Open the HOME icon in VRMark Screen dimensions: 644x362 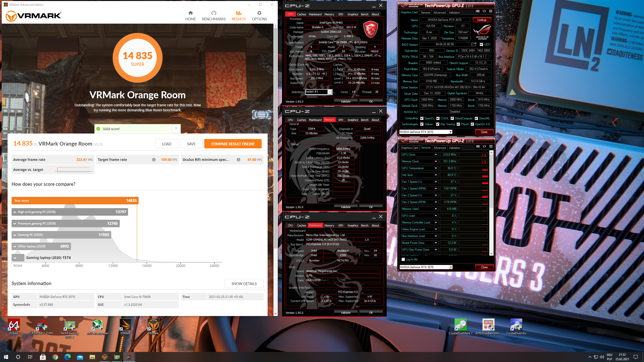click(190, 13)
